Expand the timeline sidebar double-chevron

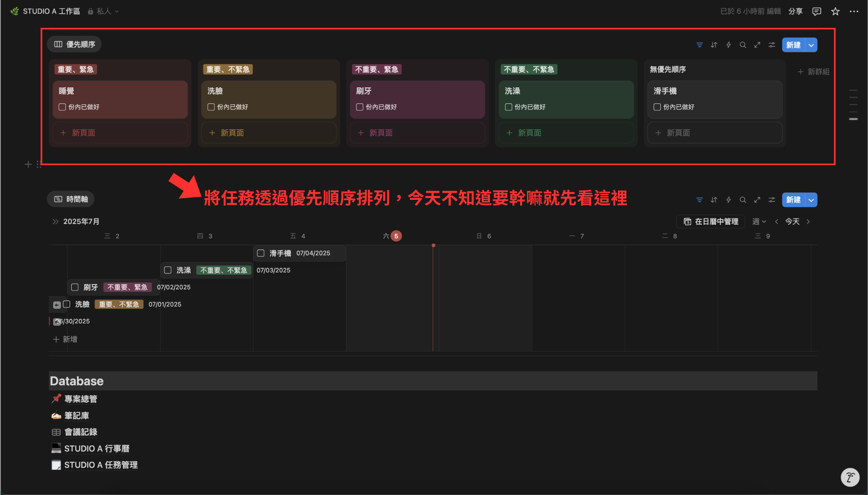55,221
